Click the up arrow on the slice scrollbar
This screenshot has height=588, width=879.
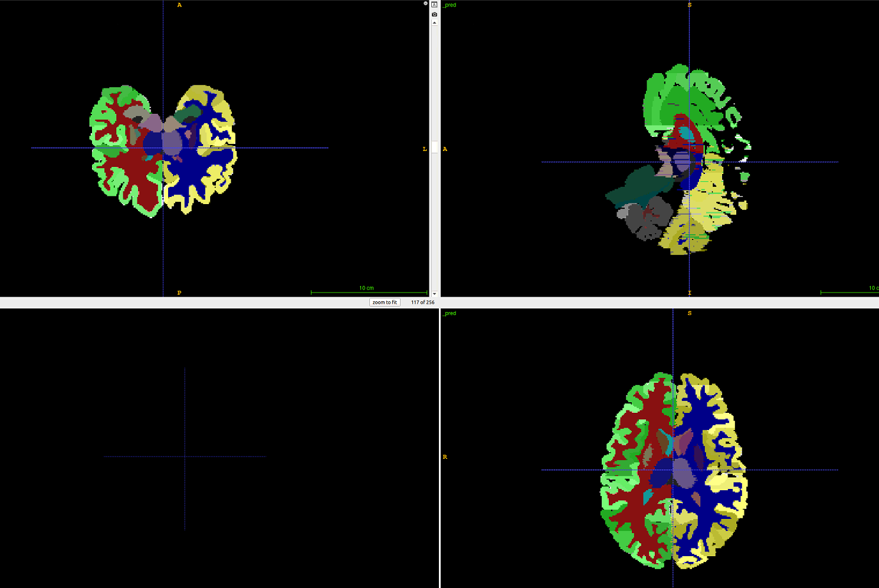pyautogui.click(x=435, y=21)
